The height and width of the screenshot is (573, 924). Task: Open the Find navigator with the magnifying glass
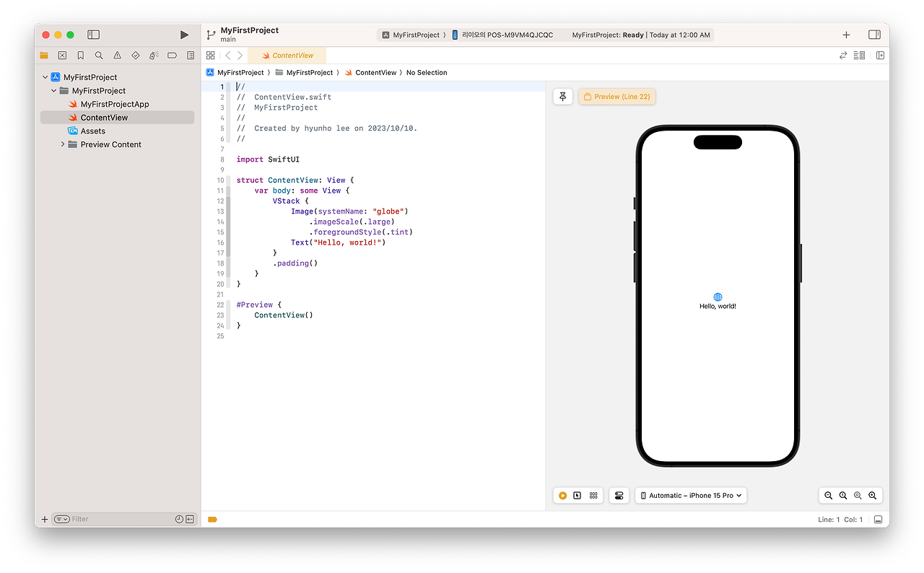click(98, 55)
